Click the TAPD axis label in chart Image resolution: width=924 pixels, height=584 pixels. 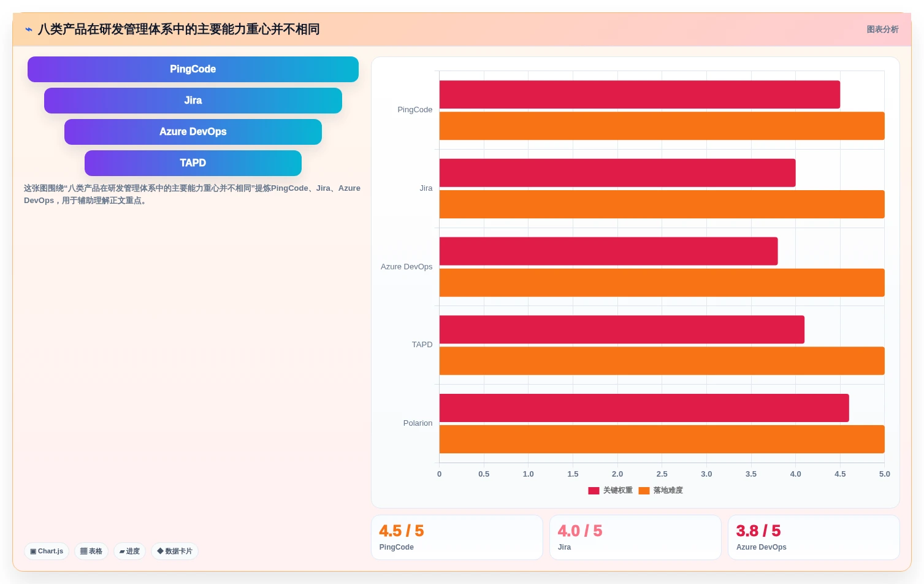(422, 345)
